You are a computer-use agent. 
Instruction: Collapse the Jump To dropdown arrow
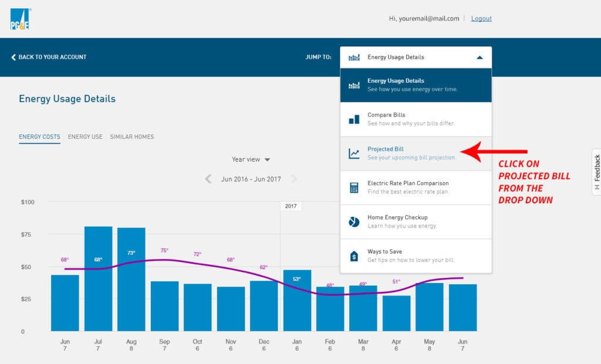(480, 57)
